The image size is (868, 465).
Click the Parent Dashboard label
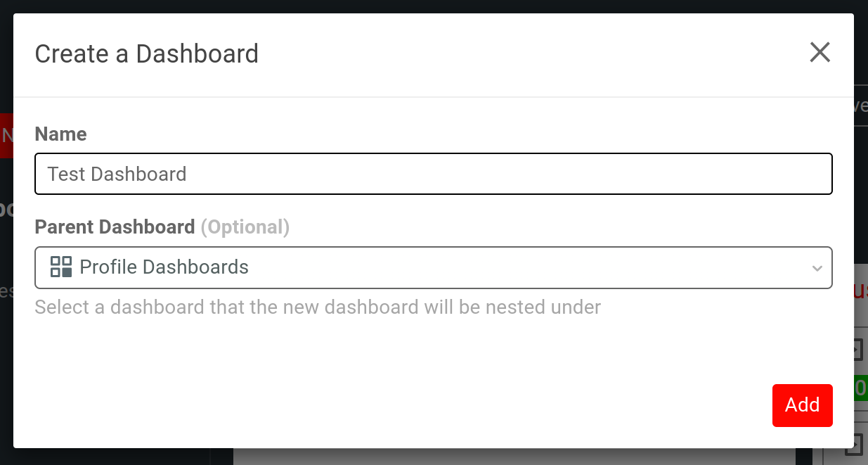(x=115, y=227)
